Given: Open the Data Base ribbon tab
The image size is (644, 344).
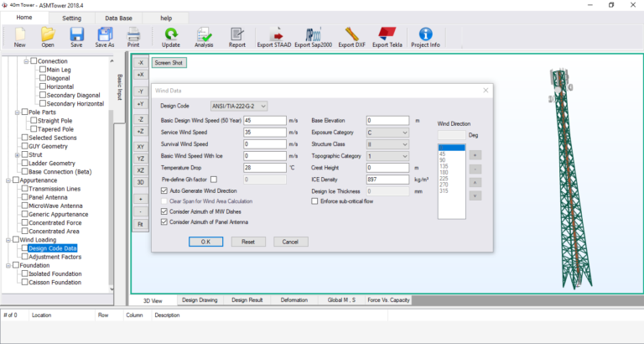Looking at the screenshot, I should [119, 18].
